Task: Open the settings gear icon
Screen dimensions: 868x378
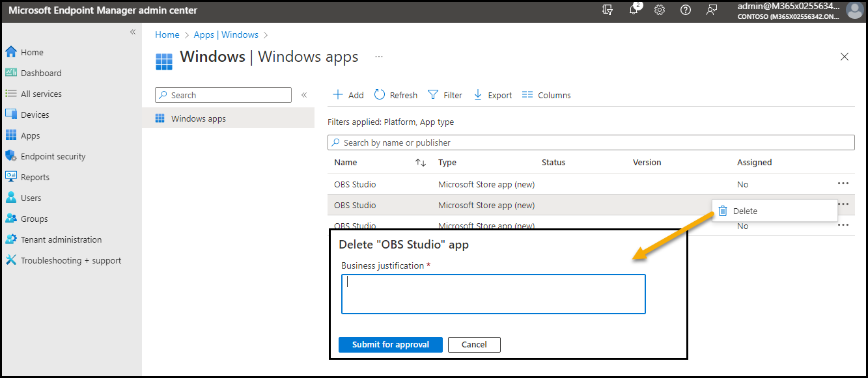Action: tap(660, 10)
